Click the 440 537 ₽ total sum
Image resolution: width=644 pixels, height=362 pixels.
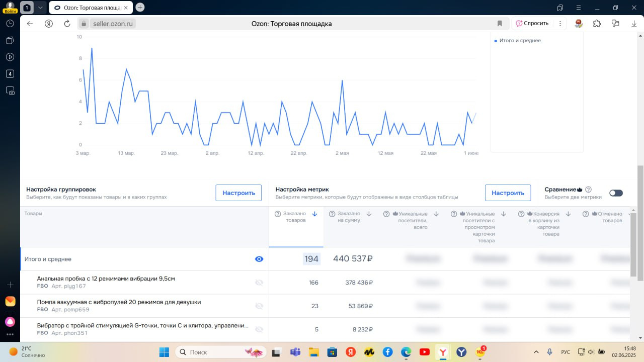tap(353, 259)
